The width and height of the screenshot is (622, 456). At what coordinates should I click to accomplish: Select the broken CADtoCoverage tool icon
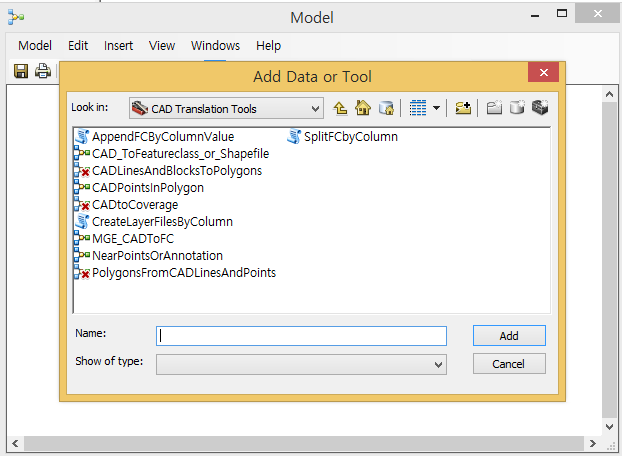click(x=82, y=205)
